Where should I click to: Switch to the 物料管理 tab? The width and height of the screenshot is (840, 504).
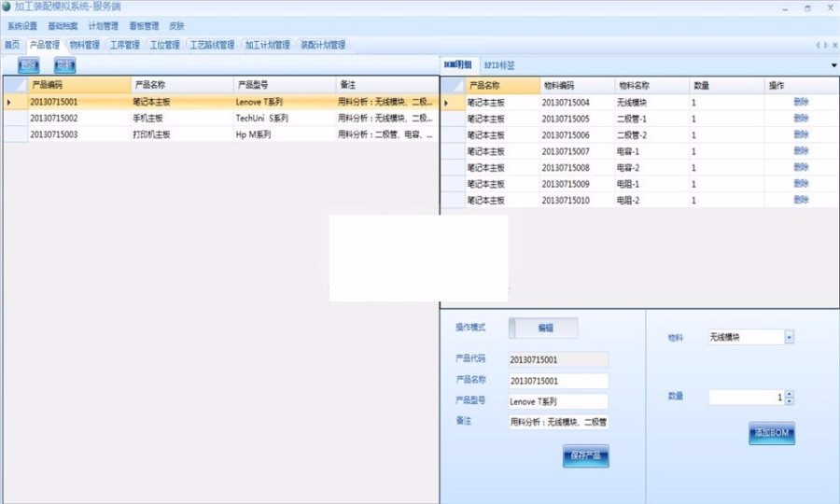pyautogui.click(x=84, y=45)
